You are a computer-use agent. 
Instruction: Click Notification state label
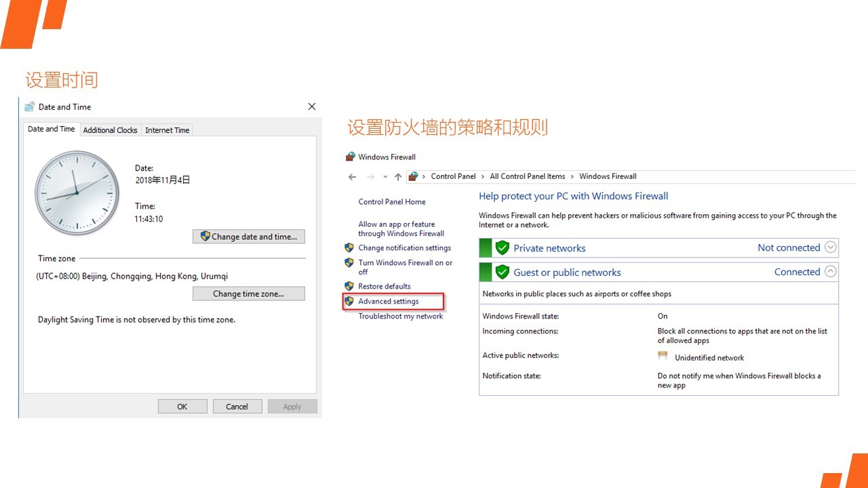coord(511,375)
